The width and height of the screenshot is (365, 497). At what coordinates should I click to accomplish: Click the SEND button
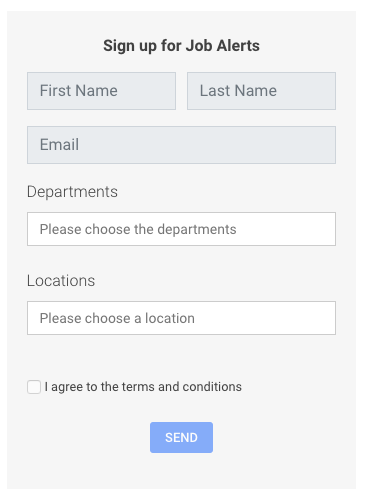pyautogui.click(x=181, y=437)
